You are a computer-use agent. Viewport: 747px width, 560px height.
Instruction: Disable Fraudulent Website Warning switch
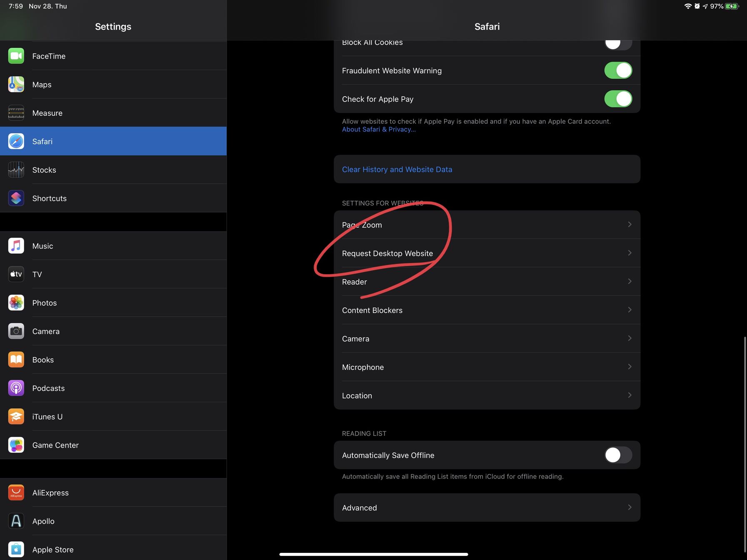pyautogui.click(x=618, y=70)
